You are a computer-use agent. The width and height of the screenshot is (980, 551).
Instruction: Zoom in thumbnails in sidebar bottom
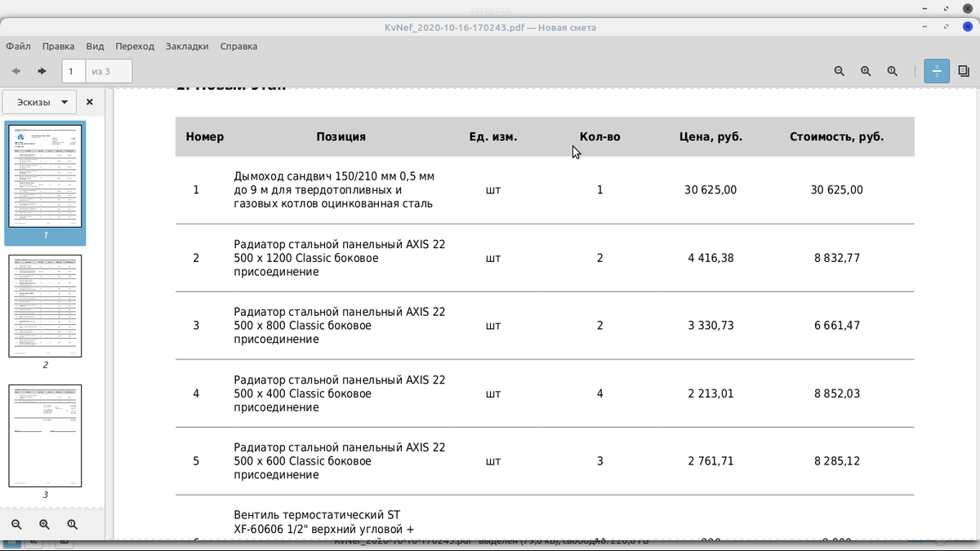click(44, 524)
